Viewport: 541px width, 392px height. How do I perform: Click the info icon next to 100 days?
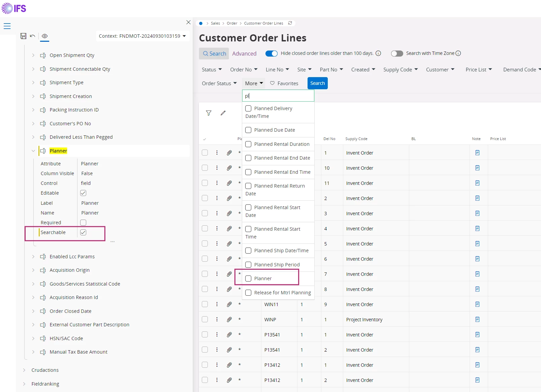point(378,53)
